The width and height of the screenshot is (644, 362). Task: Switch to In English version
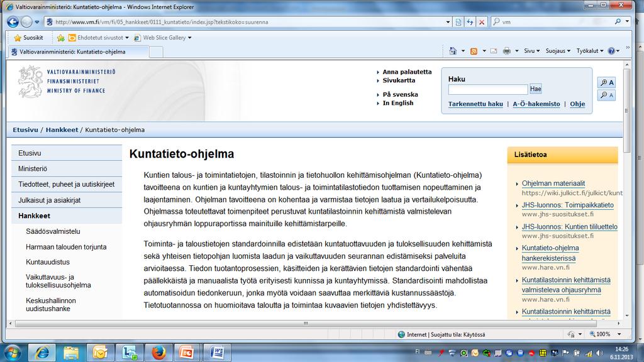(398, 103)
